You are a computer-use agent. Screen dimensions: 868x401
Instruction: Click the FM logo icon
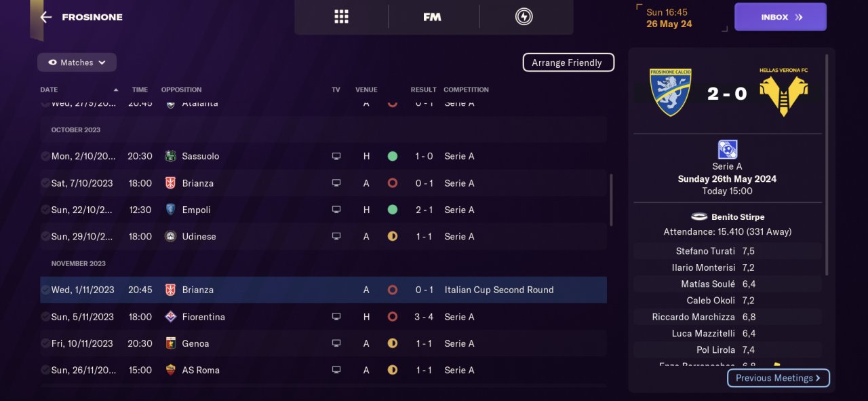click(x=432, y=17)
